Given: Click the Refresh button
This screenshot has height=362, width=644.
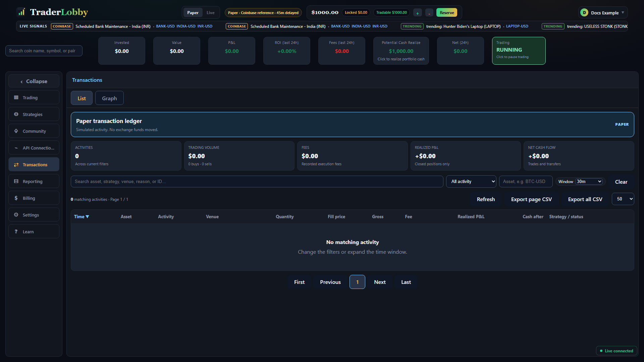Looking at the screenshot, I should tap(486, 199).
